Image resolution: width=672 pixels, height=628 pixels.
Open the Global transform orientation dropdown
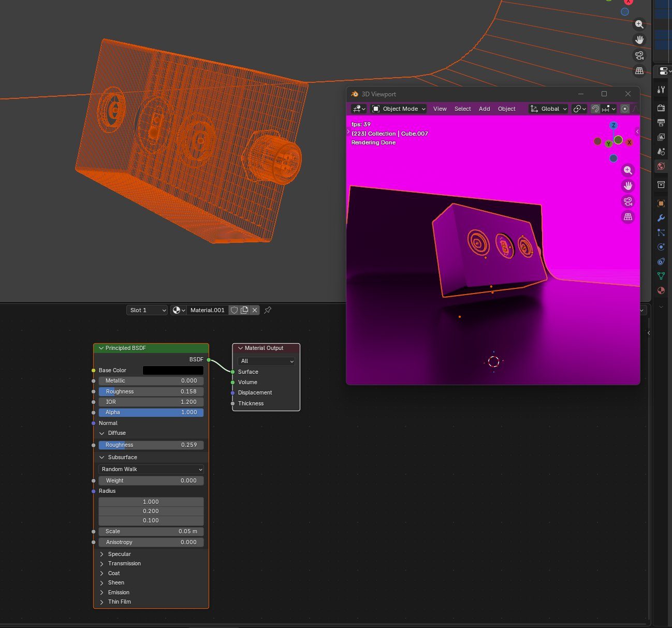[549, 109]
